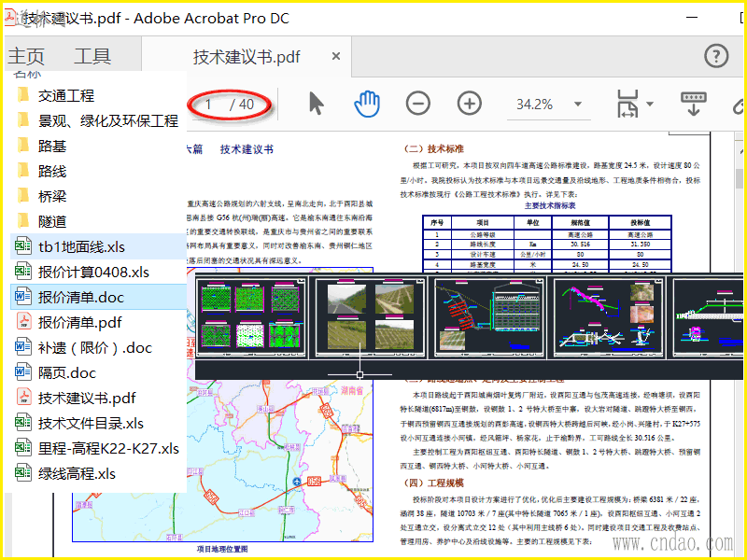Image resolution: width=747 pixels, height=560 pixels.
Task: Open the 景观、绿化及环保工程 folder
Action: click(x=108, y=120)
